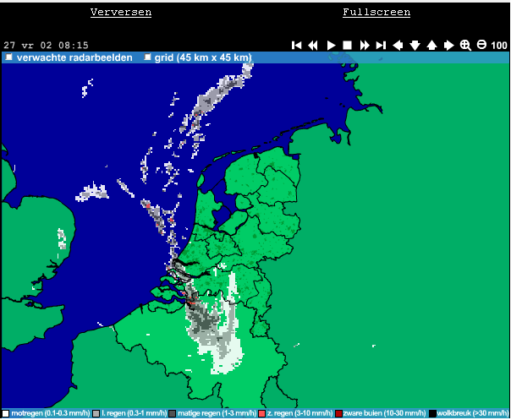Screen dimensions: 511x420
Task: Click the zware buien (10-30 mm/h) label
Action: coord(385,413)
